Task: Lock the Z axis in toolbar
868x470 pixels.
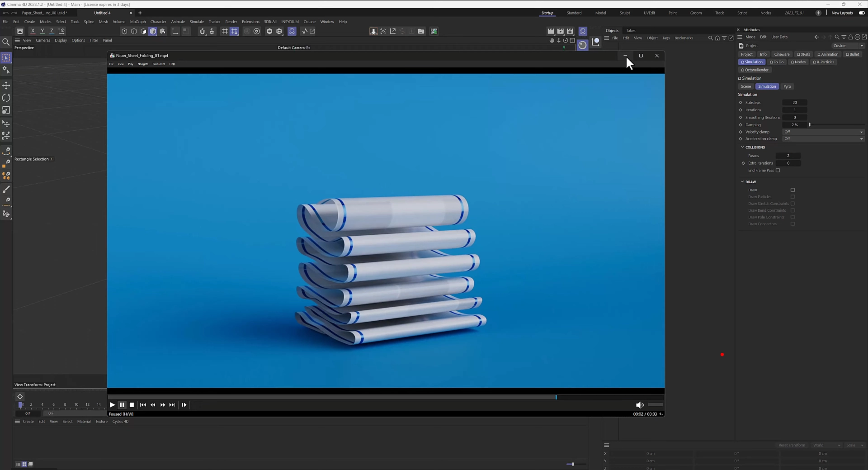Action: coord(52,31)
